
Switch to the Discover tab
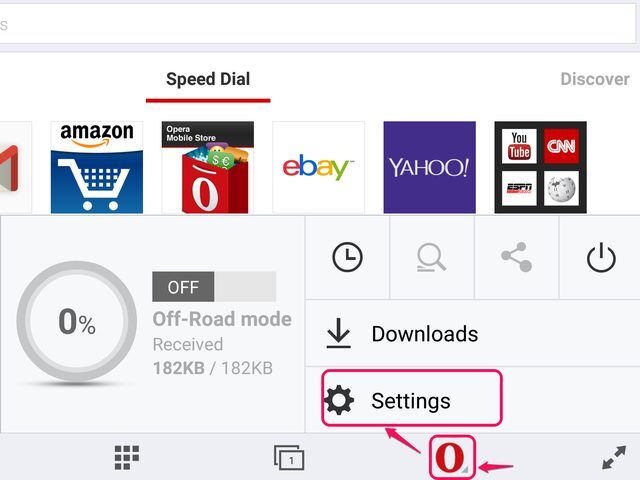594,80
